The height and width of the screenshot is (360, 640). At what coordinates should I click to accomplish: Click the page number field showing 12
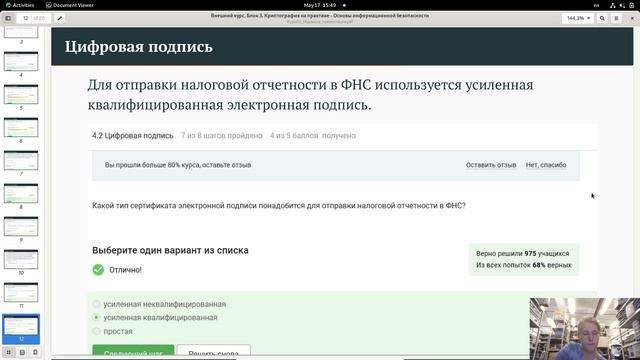point(25,18)
